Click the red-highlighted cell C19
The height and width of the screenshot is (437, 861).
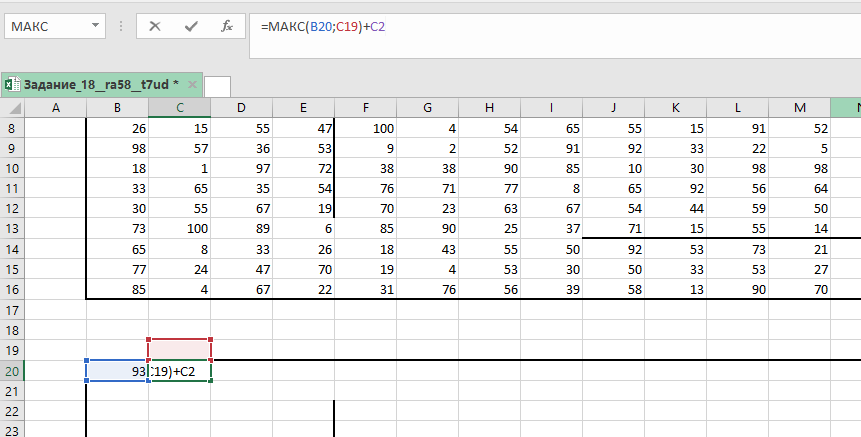179,350
